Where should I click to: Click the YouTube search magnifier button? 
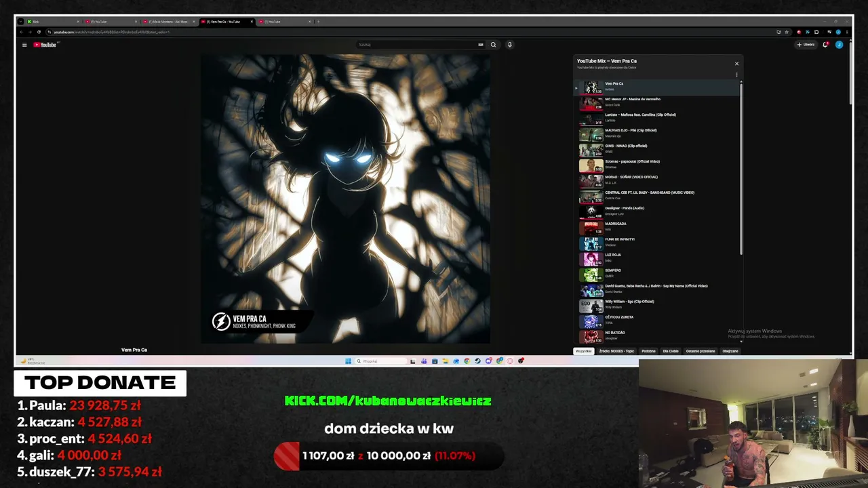493,45
